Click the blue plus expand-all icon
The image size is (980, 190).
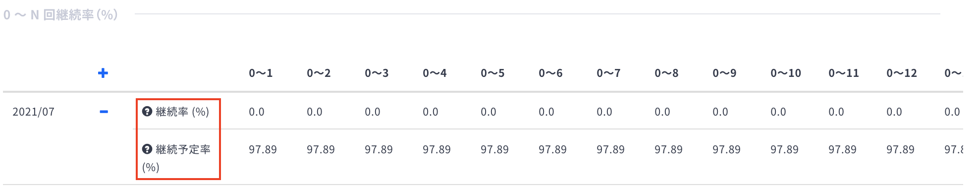(x=103, y=73)
